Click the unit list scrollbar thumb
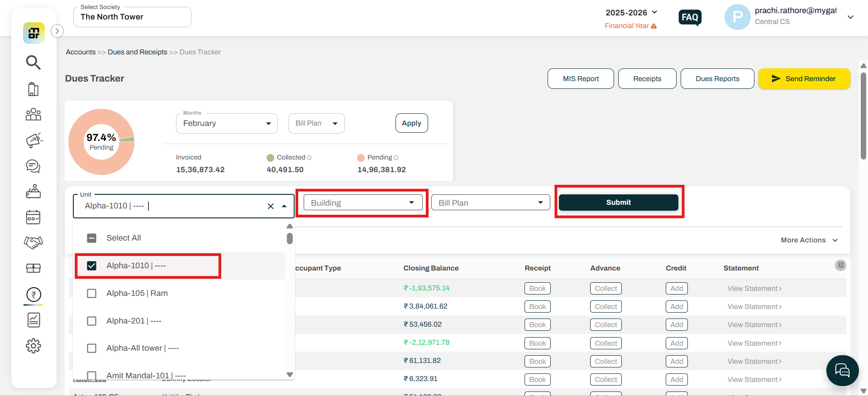This screenshot has width=868, height=396. point(290,239)
